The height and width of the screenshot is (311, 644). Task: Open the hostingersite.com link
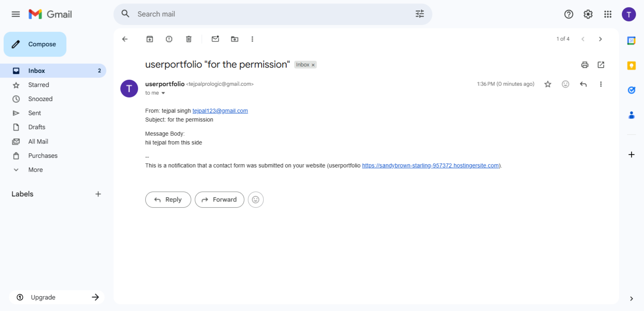point(430,166)
